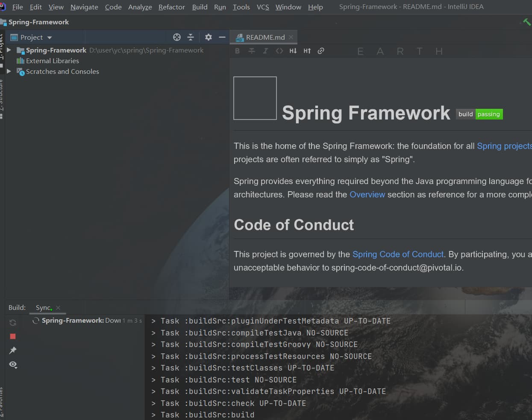
Task: Expand Scratches and Consoles node
Action: [9, 71]
